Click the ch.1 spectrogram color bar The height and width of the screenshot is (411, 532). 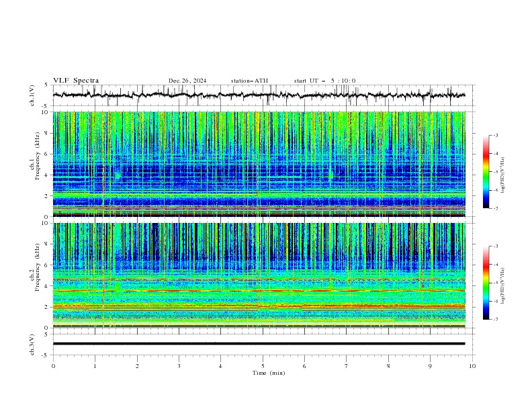486,172
